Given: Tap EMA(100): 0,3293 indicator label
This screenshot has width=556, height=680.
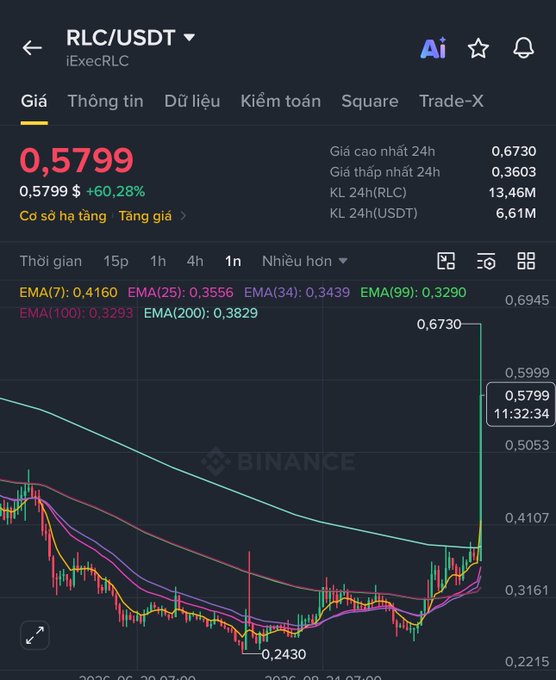Looking at the screenshot, I should 76,313.
